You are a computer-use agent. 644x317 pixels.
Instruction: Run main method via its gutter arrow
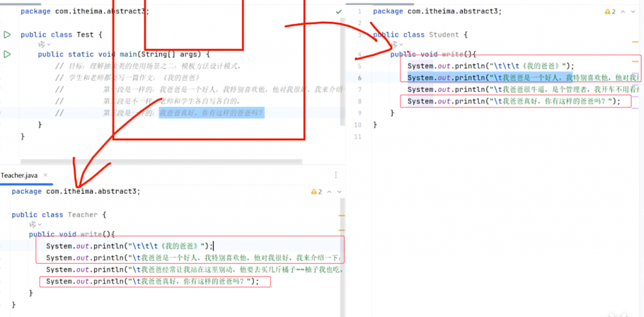tap(7, 54)
